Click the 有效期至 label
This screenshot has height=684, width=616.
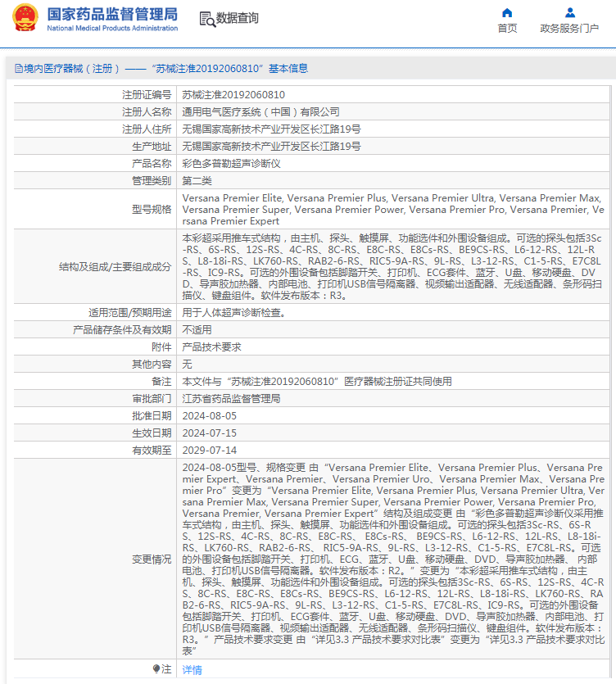(x=152, y=451)
